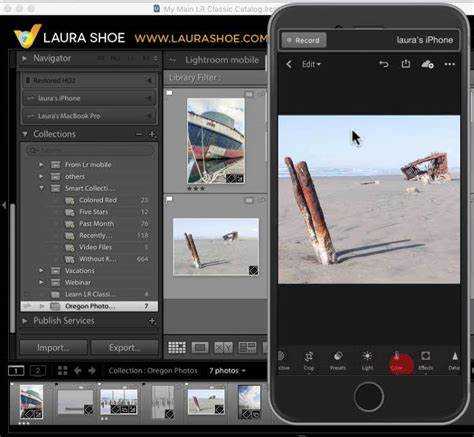This screenshot has height=437, width=474.
Task: Click the Collection : Oregon Photos path
Action: click(x=153, y=371)
